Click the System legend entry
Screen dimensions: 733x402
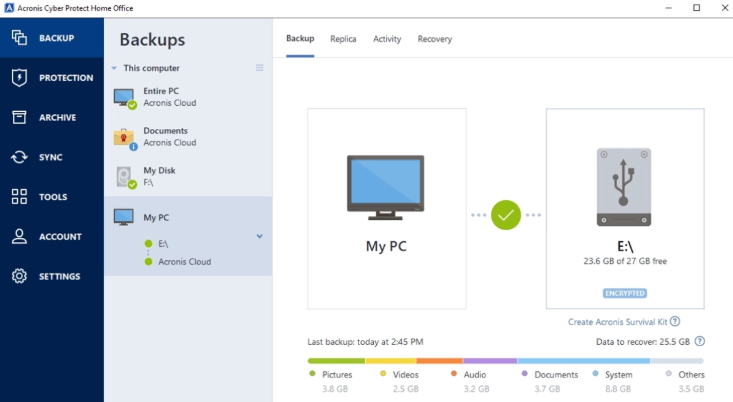click(x=612, y=381)
